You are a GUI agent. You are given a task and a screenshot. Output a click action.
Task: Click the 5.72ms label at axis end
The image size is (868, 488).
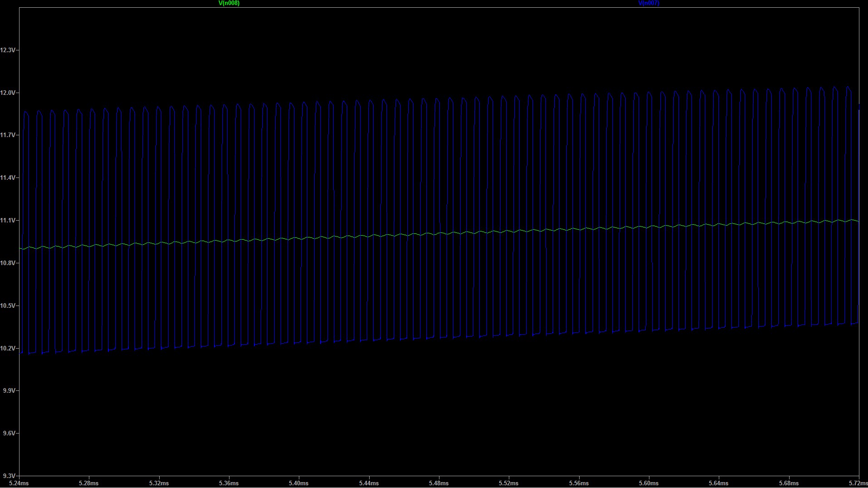[858, 483]
